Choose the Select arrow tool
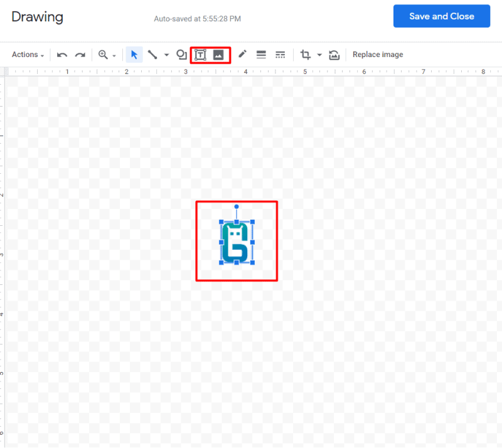This screenshot has height=448, width=502. [134, 55]
